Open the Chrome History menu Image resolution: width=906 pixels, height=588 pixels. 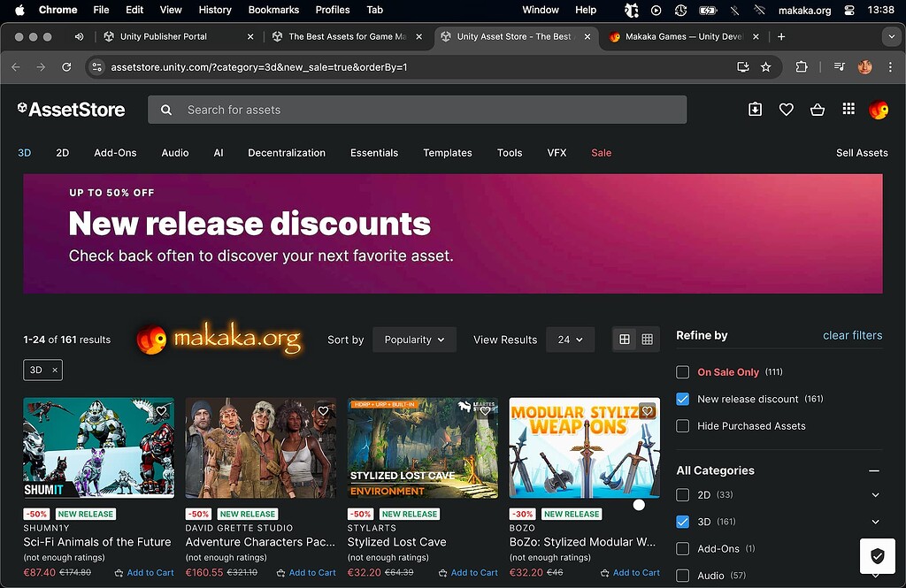[214, 10]
